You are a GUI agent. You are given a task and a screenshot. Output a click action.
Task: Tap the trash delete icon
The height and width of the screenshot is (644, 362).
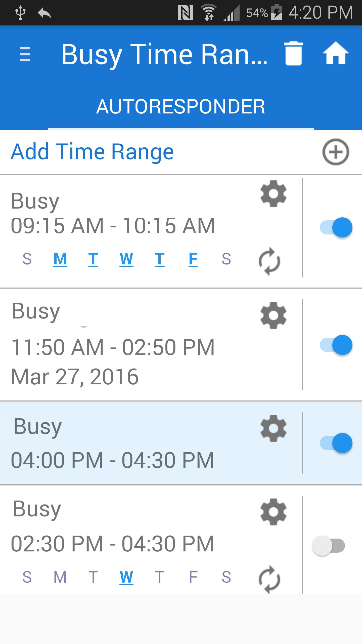pos(293,54)
